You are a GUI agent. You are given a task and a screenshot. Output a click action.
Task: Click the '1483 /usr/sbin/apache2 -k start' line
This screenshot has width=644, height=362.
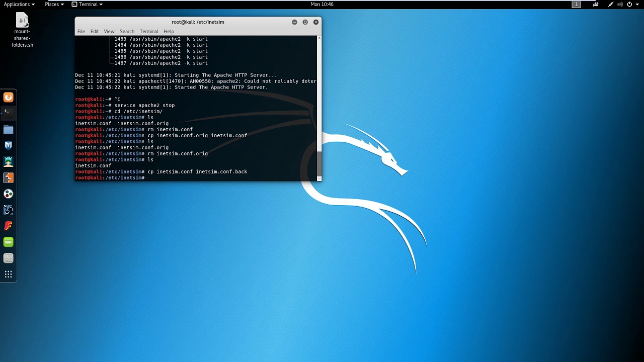[x=161, y=39]
